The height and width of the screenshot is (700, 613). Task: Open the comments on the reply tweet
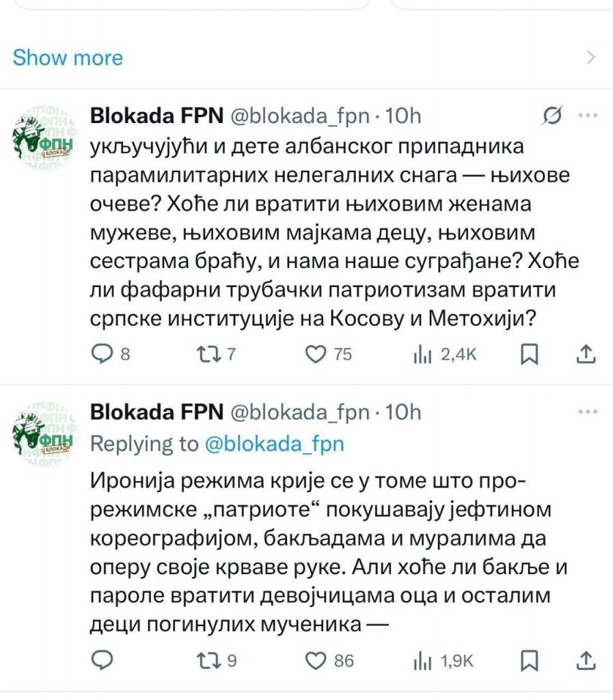click(x=103, y=661)
